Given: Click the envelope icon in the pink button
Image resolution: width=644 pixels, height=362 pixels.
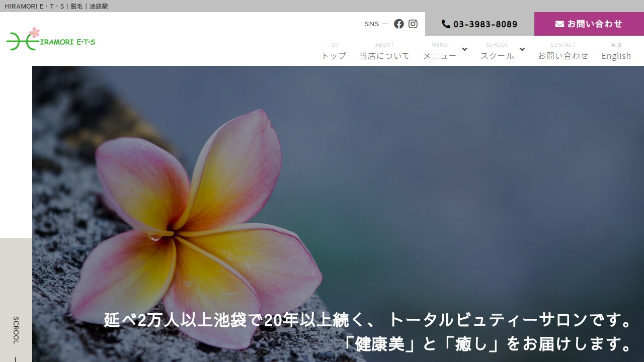Looking at the screenshot, I should click(559, 24).
